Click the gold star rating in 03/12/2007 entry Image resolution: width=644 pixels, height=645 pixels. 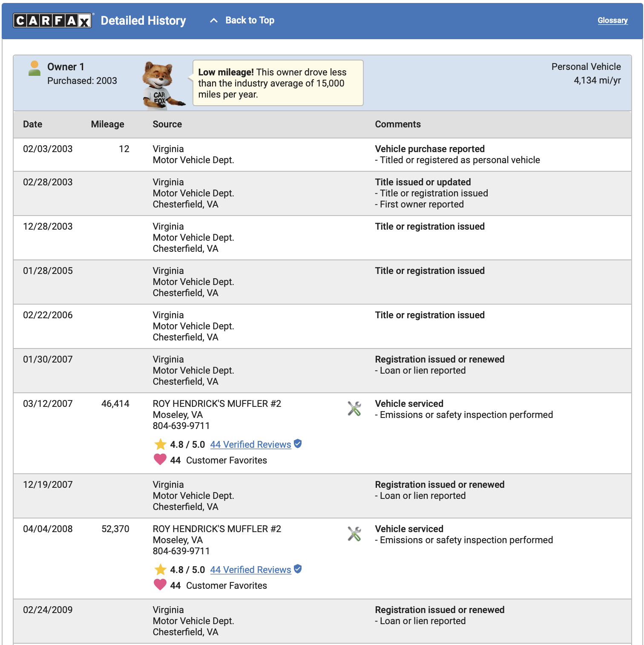pos(161,444)
